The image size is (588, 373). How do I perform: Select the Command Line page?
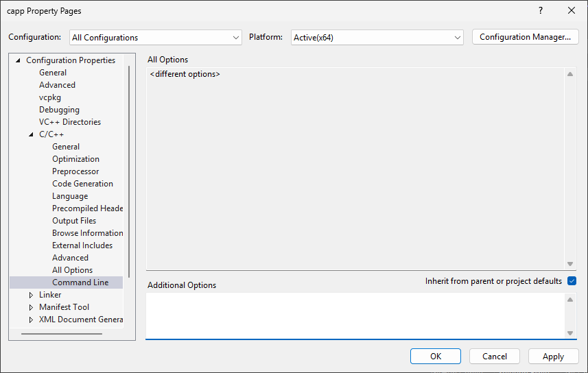point(80,282)
